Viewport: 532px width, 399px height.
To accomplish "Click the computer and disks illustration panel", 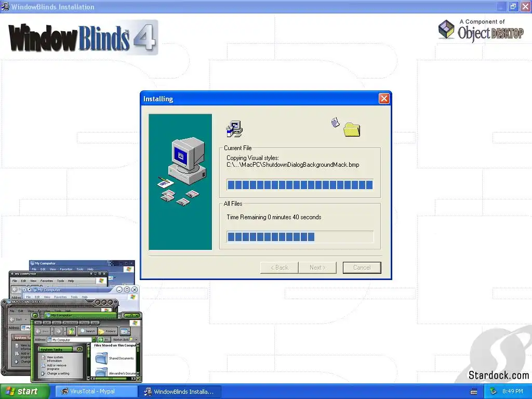I will 180,182.
